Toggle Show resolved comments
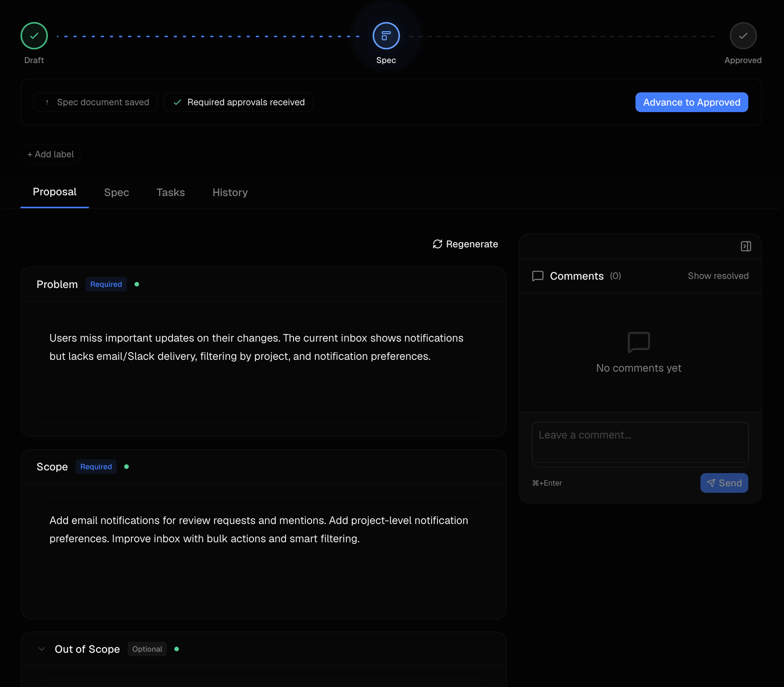Screen dimensions: 784x687 click(x=718, y=276)
